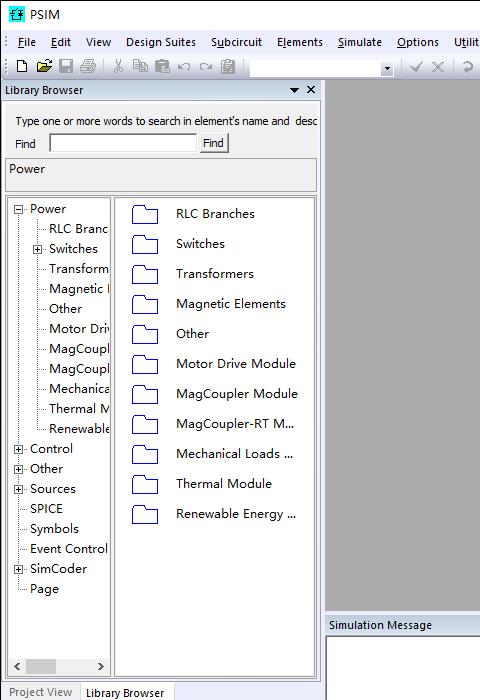
Task: Click the Paste toolbar icon
Action: [162, 66]
